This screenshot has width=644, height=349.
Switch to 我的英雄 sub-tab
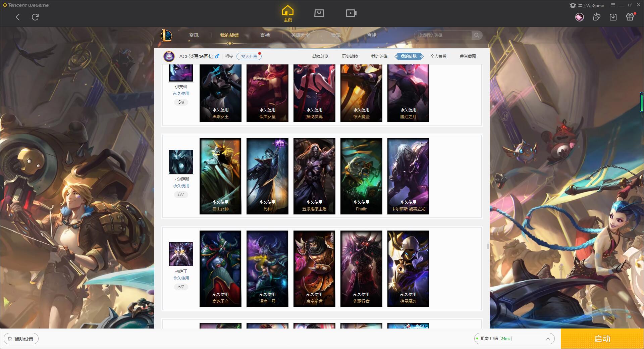379,56
